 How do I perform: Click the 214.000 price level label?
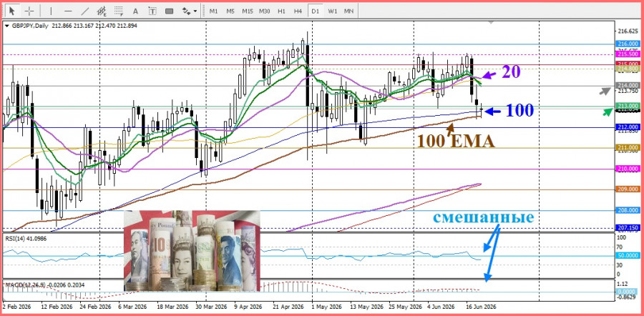click(x=627, y=85)
